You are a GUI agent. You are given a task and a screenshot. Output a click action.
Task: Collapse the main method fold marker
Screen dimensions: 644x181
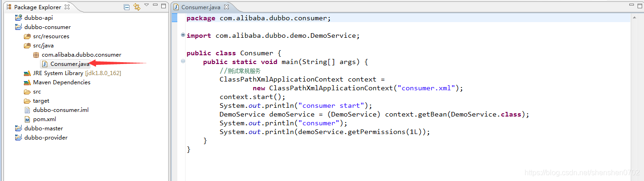pyautogui.click(x=183, y=61)
